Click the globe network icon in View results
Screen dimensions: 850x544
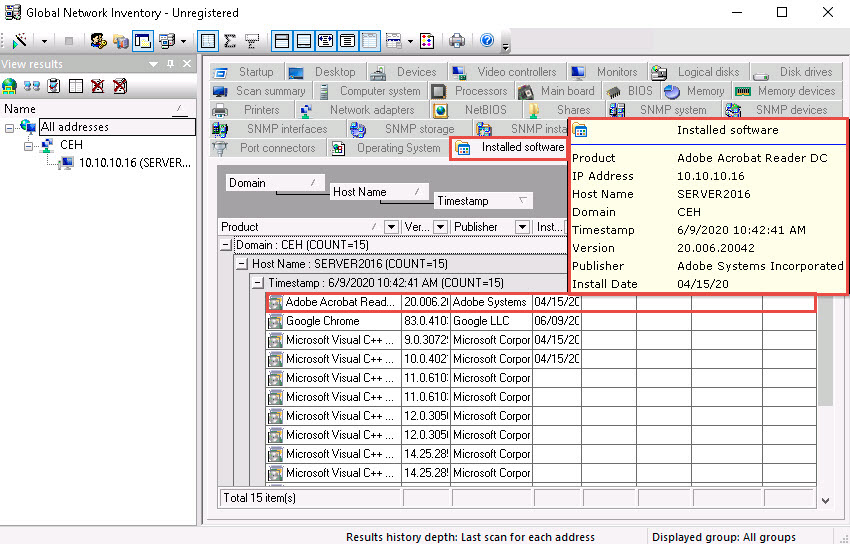tap(9, 86)
